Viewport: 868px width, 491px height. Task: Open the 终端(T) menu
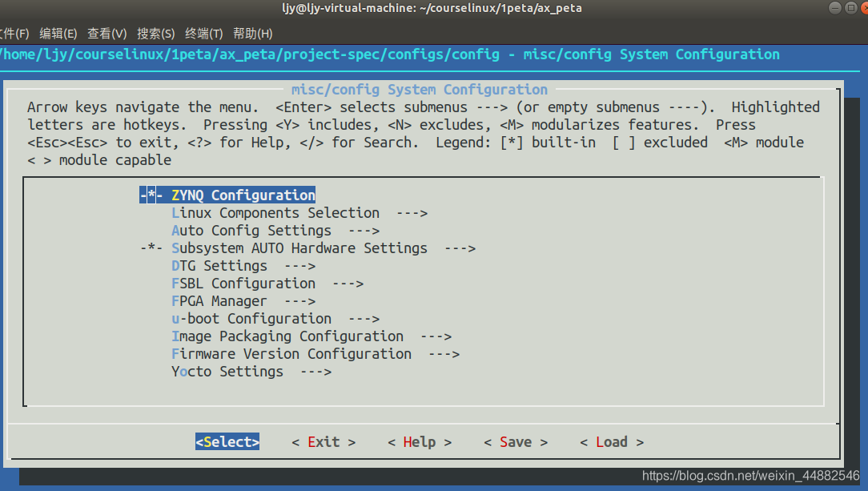pyautogui.click(x=205, y=33)
